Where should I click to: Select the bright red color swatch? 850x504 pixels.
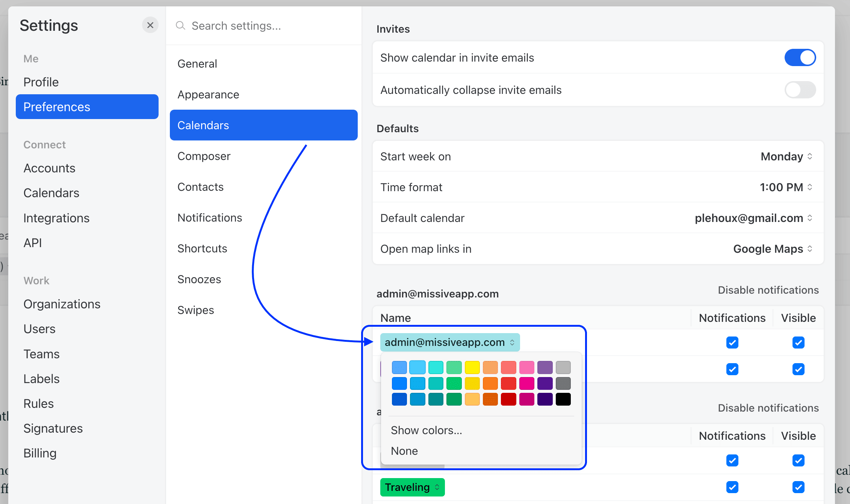point(508,383)
